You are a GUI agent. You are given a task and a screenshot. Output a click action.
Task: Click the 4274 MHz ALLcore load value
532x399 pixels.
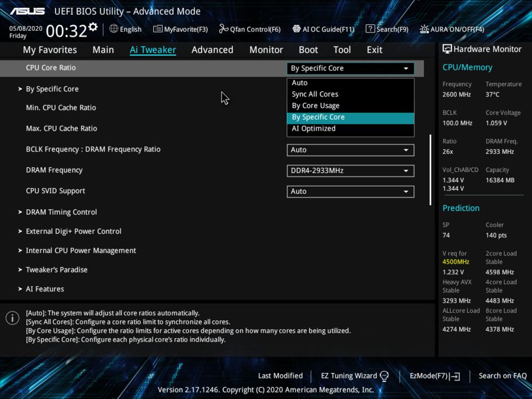coord(456,329)
